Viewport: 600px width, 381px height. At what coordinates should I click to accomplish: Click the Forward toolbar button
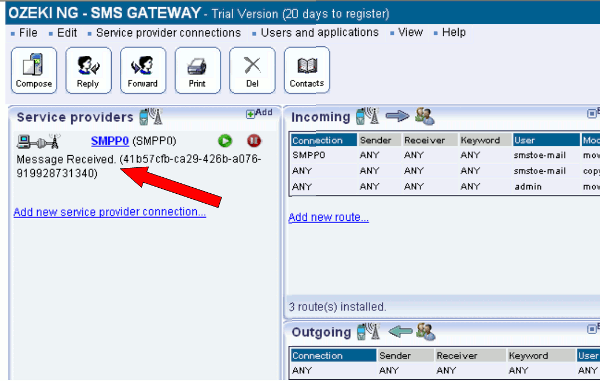143,70
